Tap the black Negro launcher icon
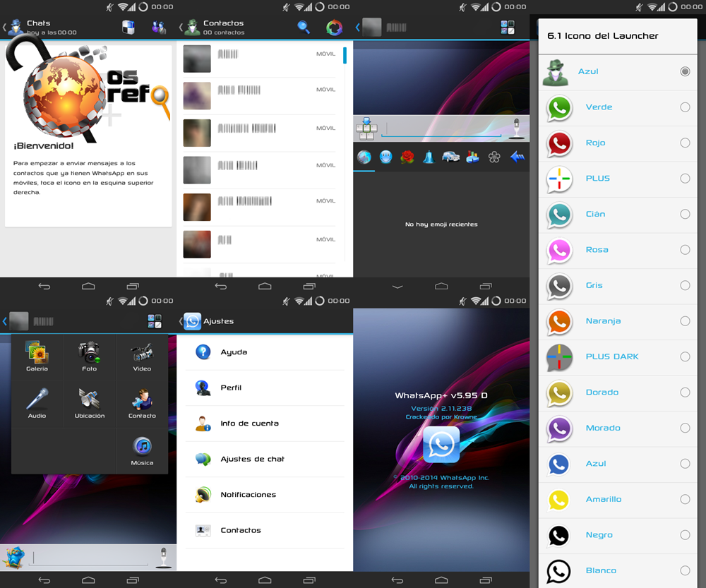 tap(558, 535)
